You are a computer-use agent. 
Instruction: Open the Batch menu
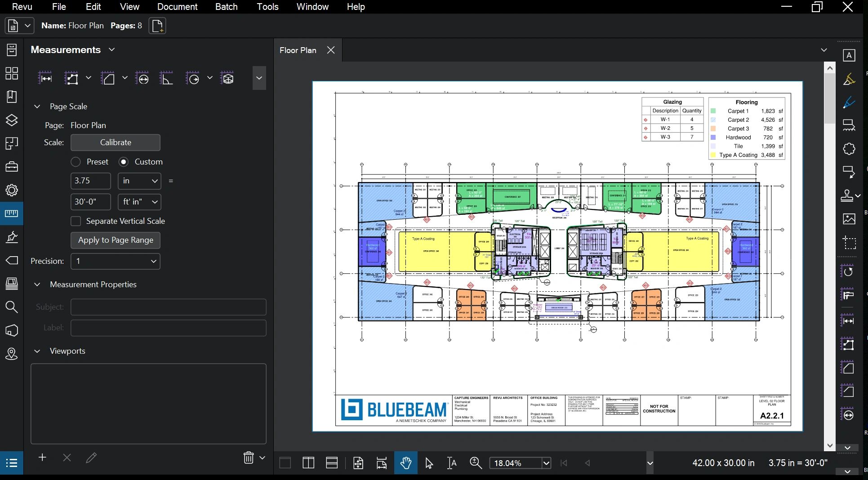point(226,7)
